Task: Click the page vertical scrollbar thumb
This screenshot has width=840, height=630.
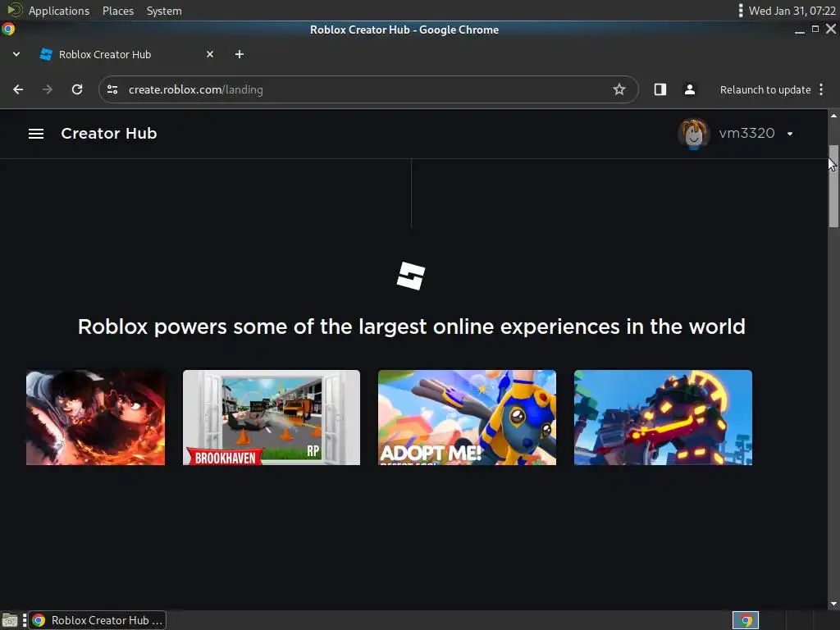Action: click(833, 186)
